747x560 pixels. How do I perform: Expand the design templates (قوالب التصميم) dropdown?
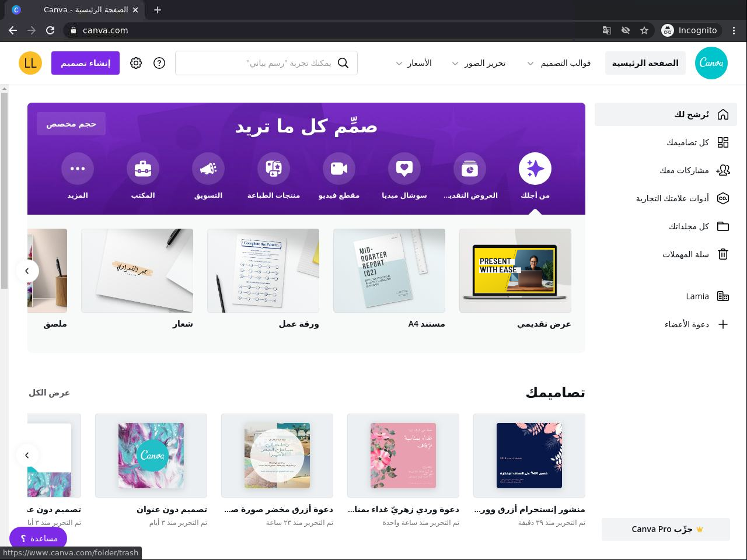click(x=558, y=63)
